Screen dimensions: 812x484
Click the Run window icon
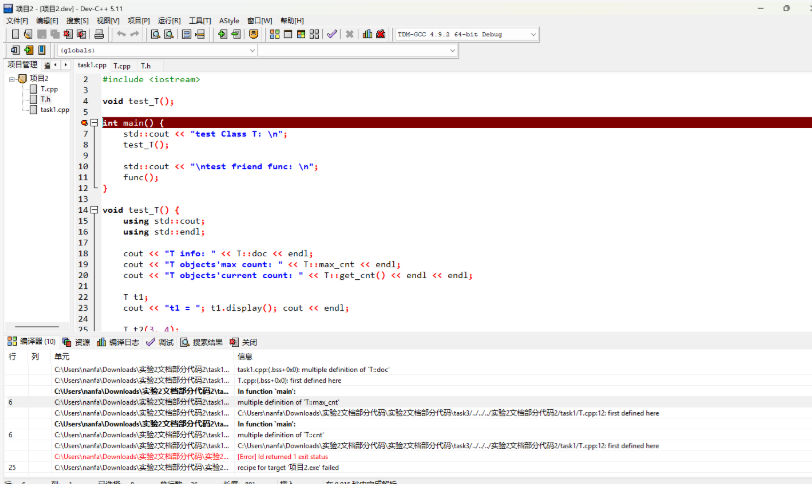[288, 34]
